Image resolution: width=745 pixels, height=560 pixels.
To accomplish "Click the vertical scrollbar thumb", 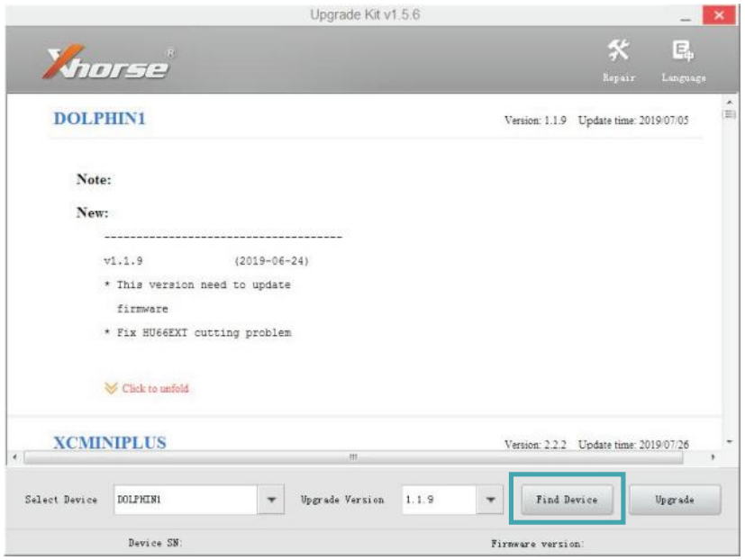I will coord(730,114).
